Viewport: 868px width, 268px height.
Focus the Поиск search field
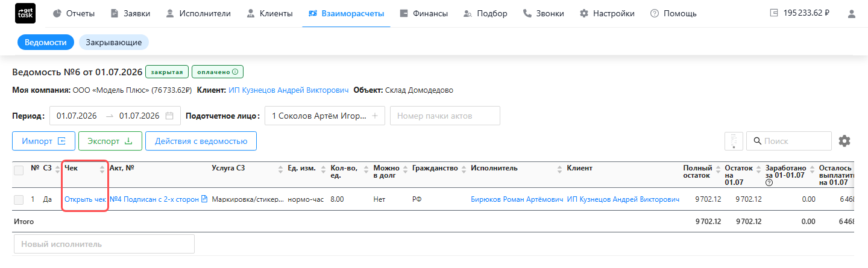789,141
